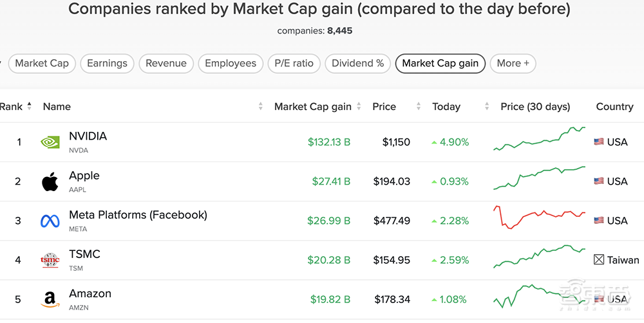Click the TSMC logo icon
644x323 pixels.
[50, 260]
